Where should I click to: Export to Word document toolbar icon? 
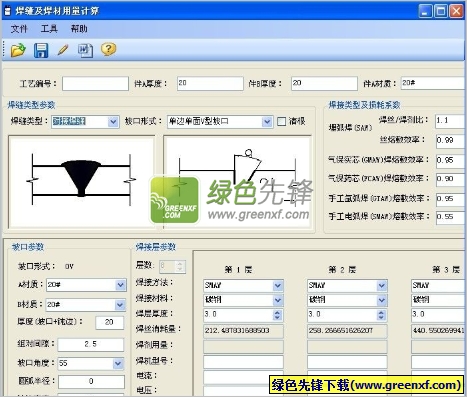tap(85, 50)
